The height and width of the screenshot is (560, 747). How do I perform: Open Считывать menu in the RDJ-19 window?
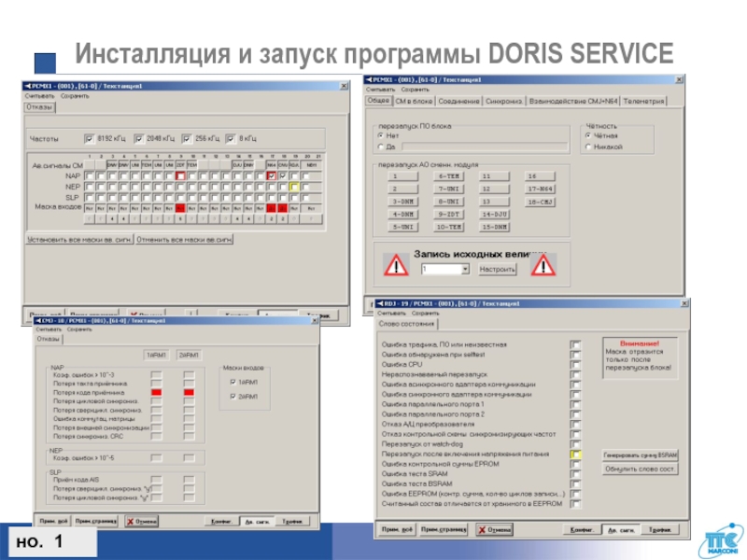(x=391, y=314)
